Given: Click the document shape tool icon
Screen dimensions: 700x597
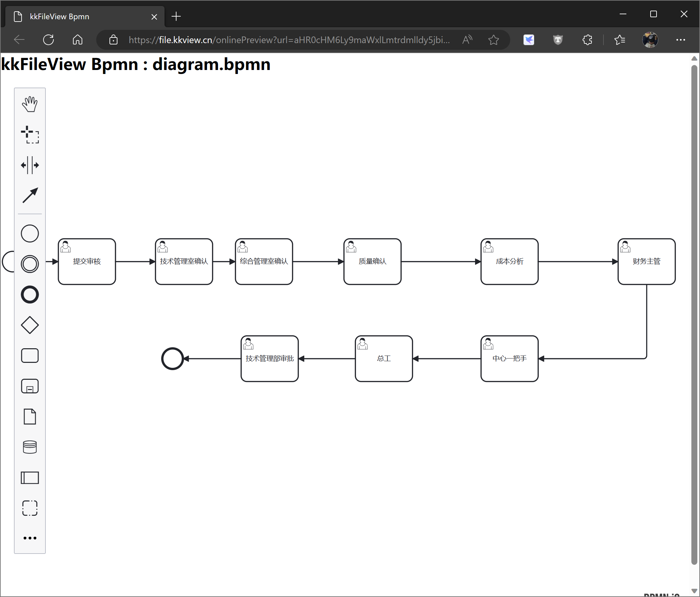Looking at the screenshot, I should 30,416.
